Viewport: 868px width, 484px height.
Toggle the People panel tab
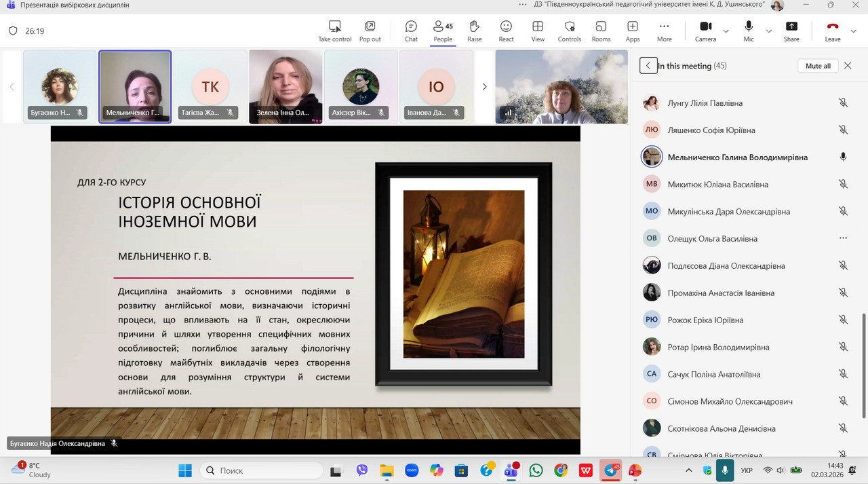pos(443,31)
